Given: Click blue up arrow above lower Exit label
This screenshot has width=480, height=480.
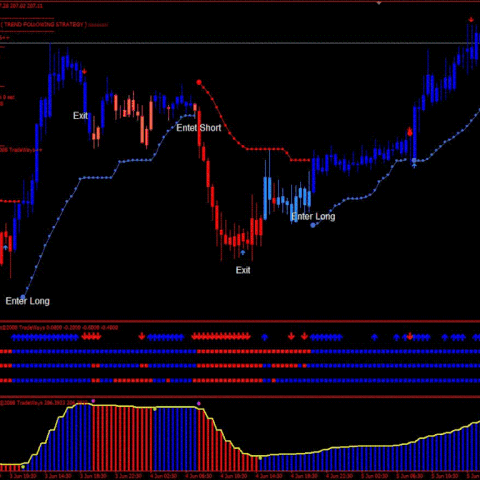Looking at the screenshot, I should pyautogui.click(x=243, y=253).
